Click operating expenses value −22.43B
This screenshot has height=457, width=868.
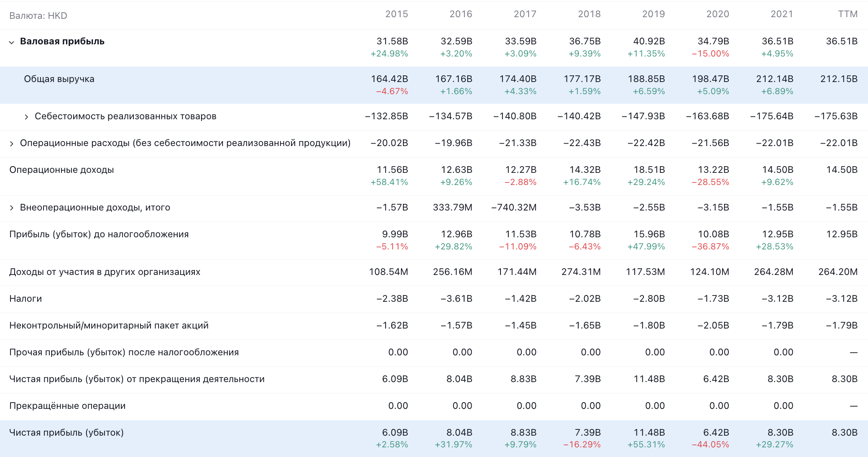click(x=582, y=143)
